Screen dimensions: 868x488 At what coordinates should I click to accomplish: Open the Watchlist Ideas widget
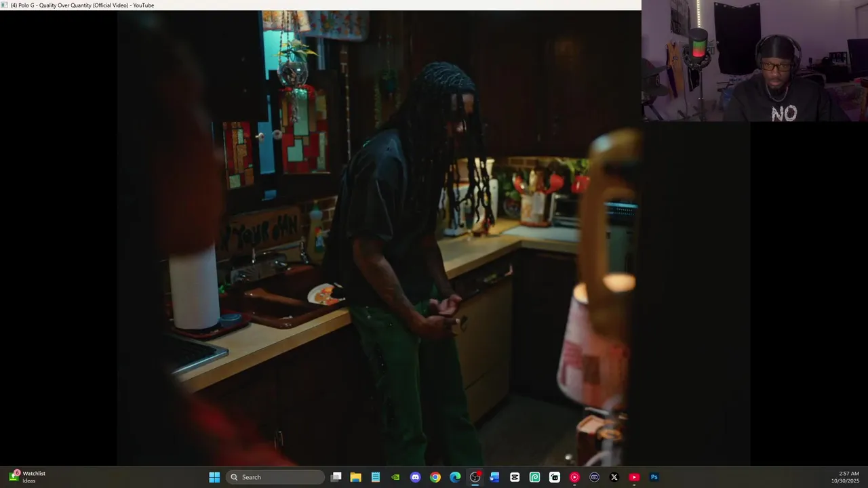(27, 476)
